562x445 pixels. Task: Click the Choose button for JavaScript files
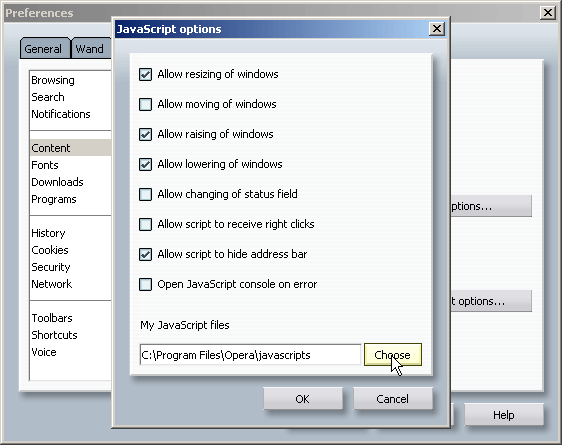pos(392,355)
